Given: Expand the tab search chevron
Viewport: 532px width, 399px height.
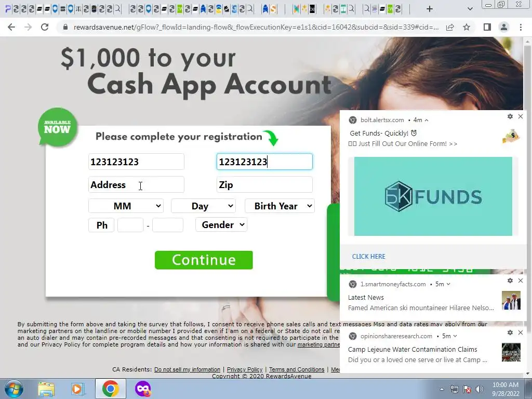Looking at the screenshot, I should pyautogui.click(x=470, y=9).
